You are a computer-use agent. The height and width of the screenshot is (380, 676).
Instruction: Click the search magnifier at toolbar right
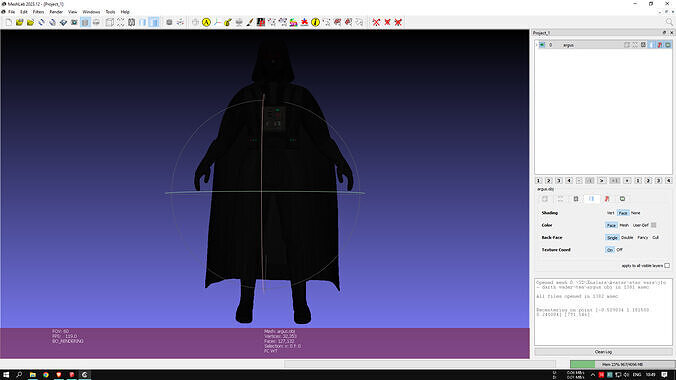click(669, 22)
